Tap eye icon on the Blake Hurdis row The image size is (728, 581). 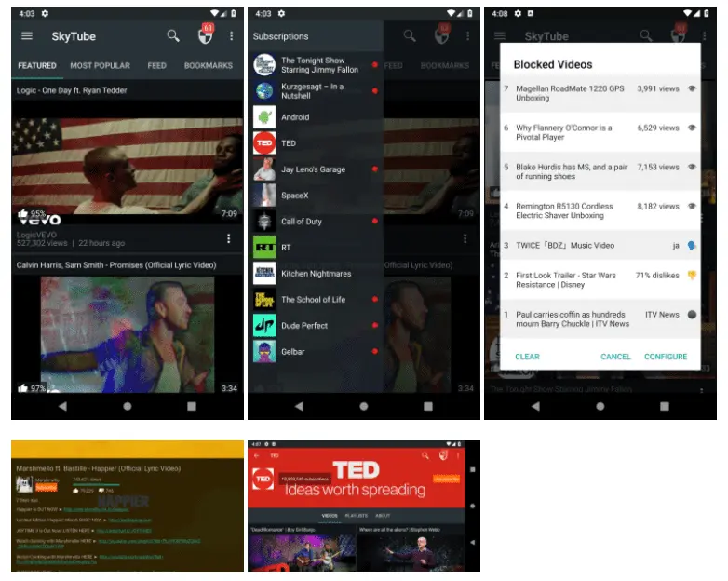692,167
